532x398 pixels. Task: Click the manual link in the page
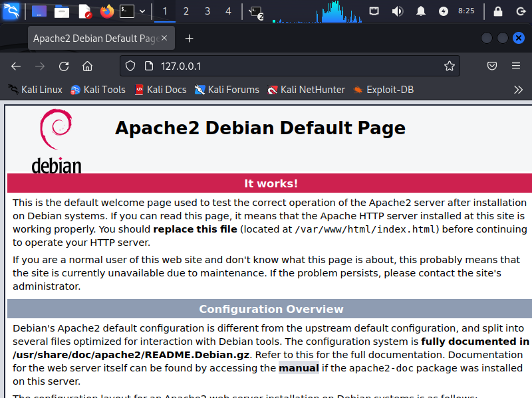299,368
